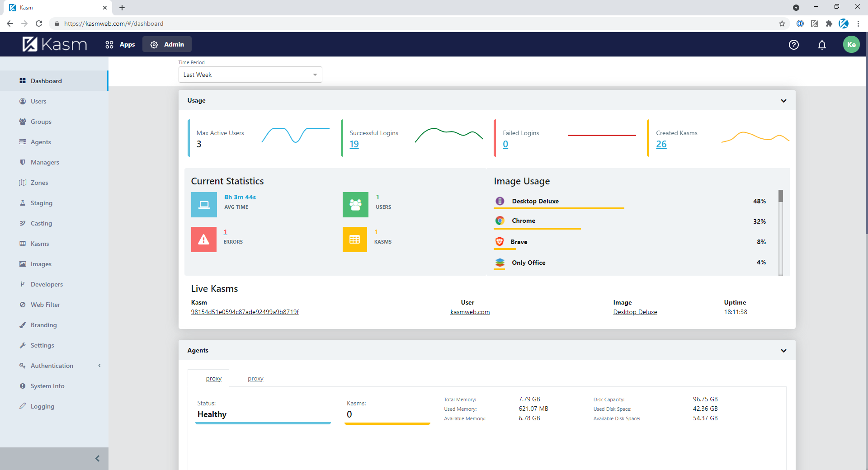The width and height of the screenshot is (868, 470).
Task: Expand the Authentication submenu arrow
Action: coord(99,366)
